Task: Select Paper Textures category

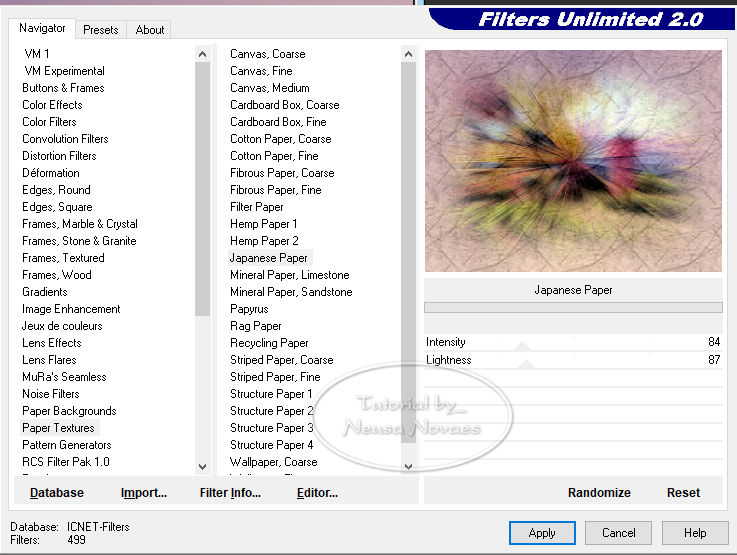Action: point(59,428)
